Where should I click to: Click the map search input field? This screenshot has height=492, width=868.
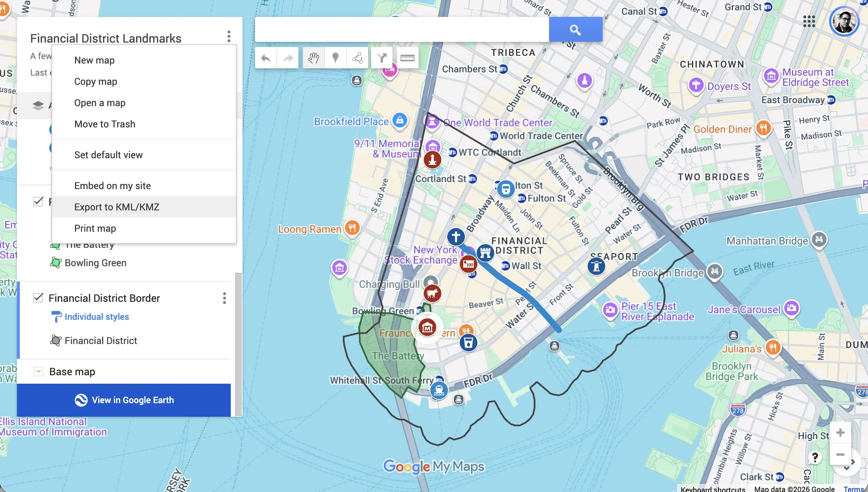click(x=402, y=29)
